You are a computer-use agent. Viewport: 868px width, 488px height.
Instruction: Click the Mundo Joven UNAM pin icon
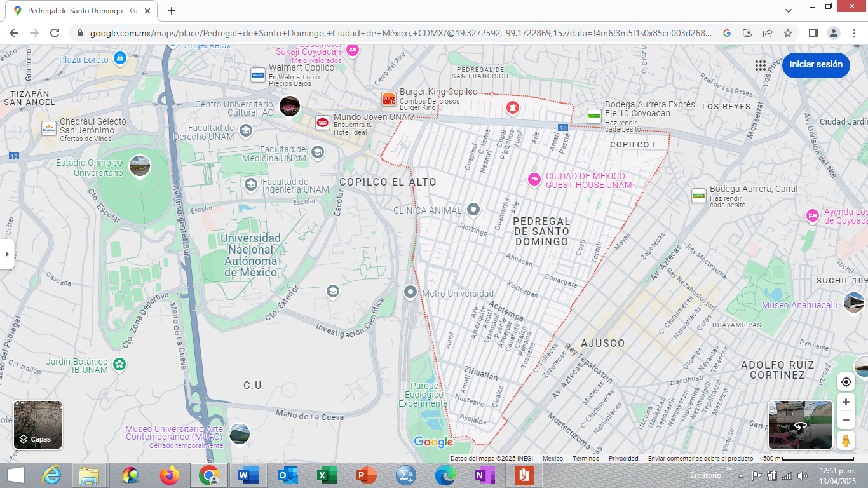pyautogui.click(x=323, y=123)
